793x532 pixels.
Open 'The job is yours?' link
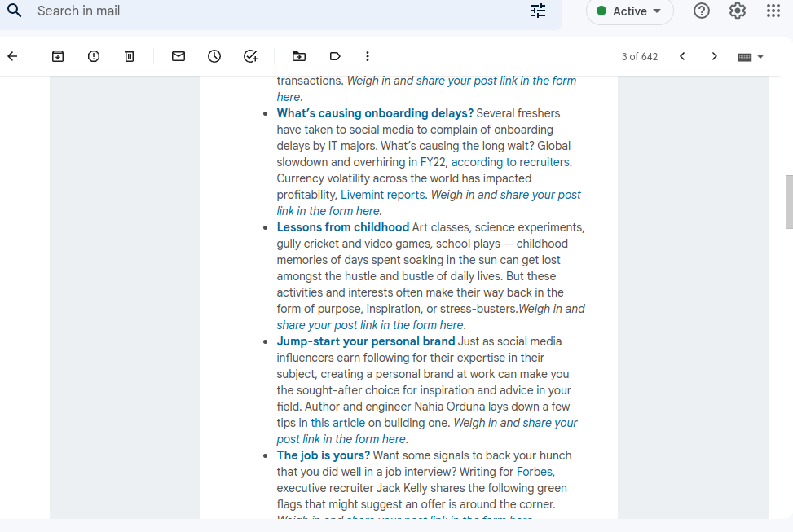pyautogui.click(x=324, y=455)
